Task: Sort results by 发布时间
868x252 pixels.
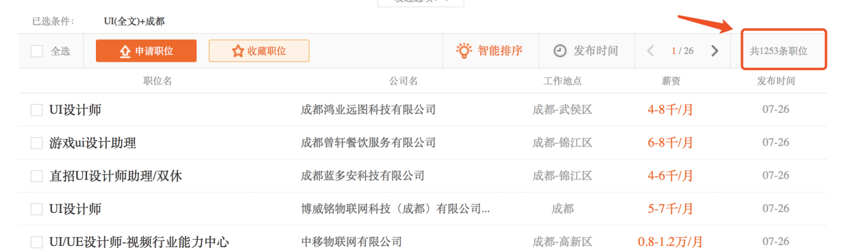Action: [595, 51]
